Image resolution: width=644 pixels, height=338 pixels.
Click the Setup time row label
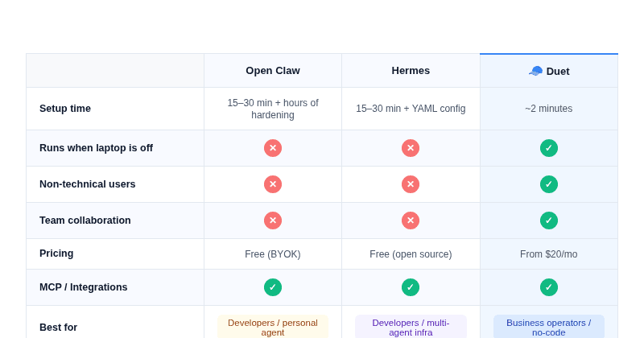(x=65, y=109)
